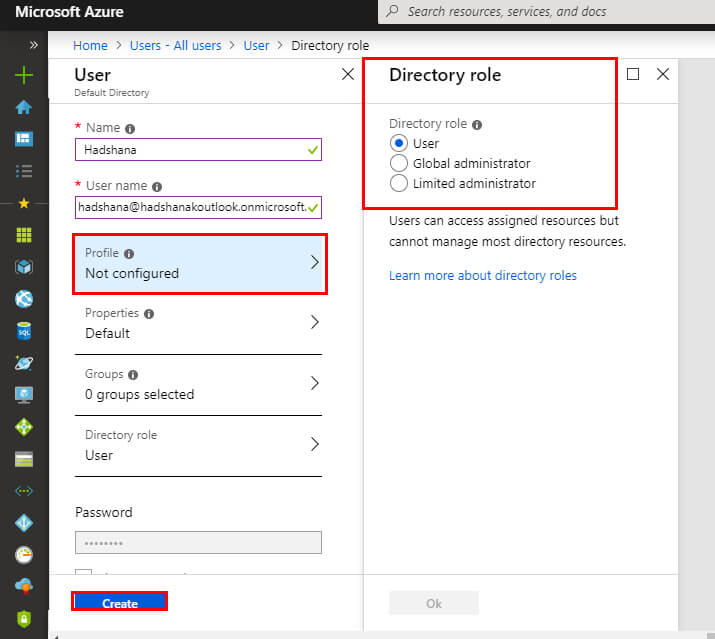Expand Directory role User row
Screen dimensions: 715x639
(x=198, y=446)
